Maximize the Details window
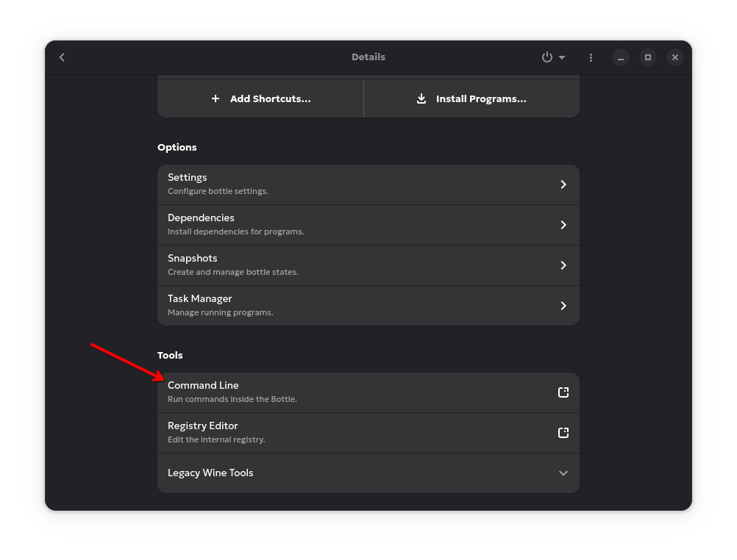 [648, 57]
